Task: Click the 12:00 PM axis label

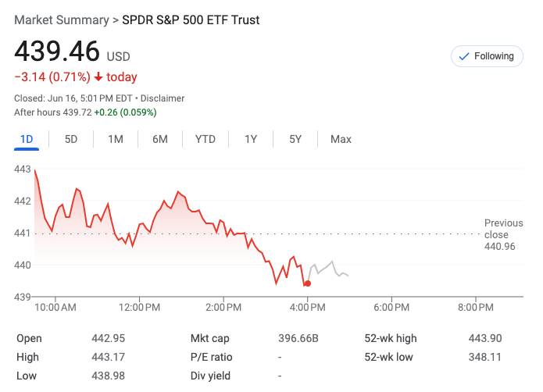Action: (x=140, y=308)
